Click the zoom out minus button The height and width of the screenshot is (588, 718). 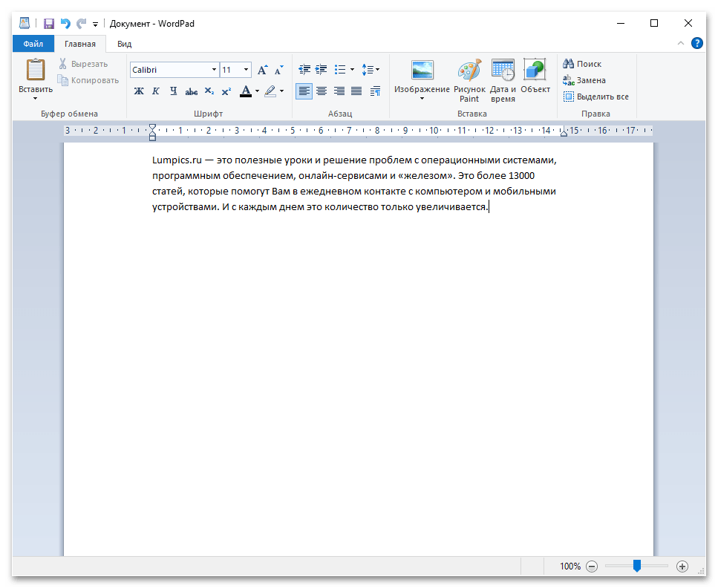[592, 566]
